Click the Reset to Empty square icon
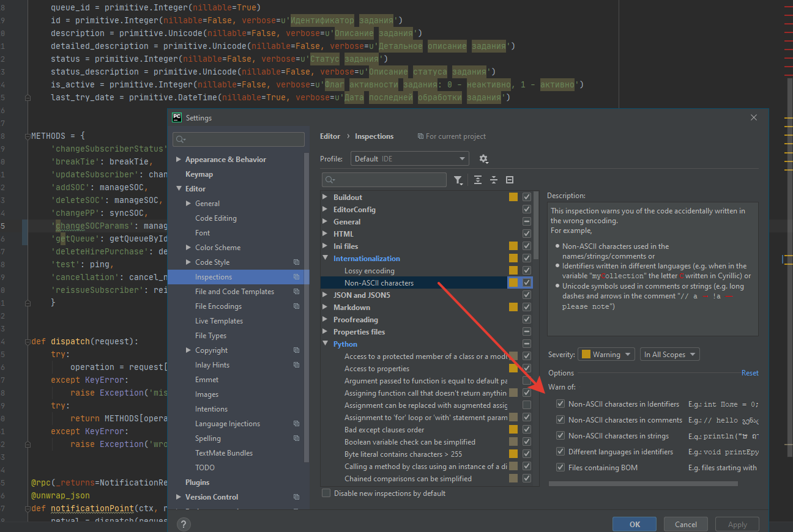 tap(510, 180)
